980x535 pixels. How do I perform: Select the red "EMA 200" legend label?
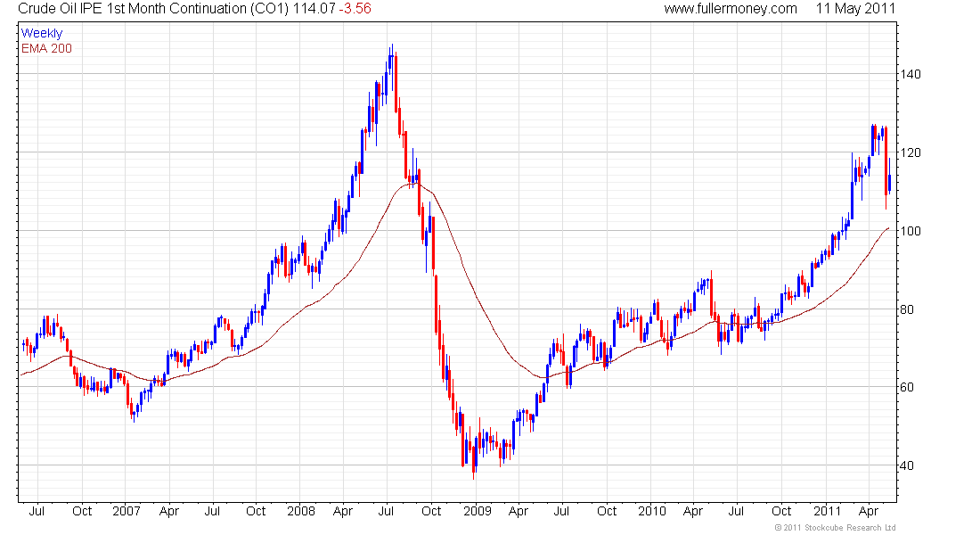point(46,49)
